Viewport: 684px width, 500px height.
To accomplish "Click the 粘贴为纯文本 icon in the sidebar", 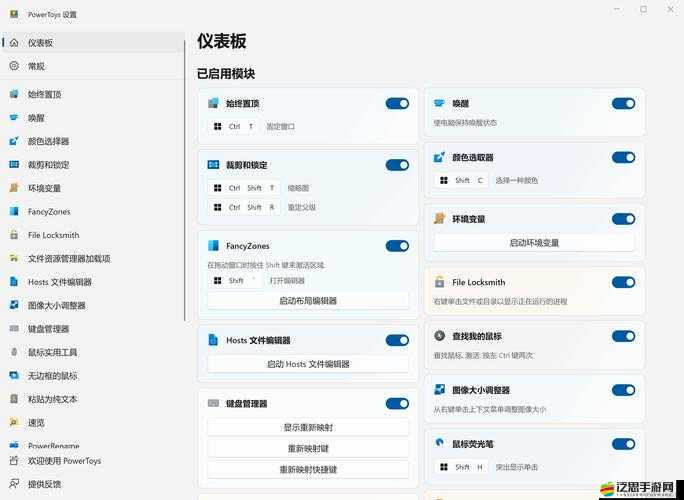I will (14, 399).
